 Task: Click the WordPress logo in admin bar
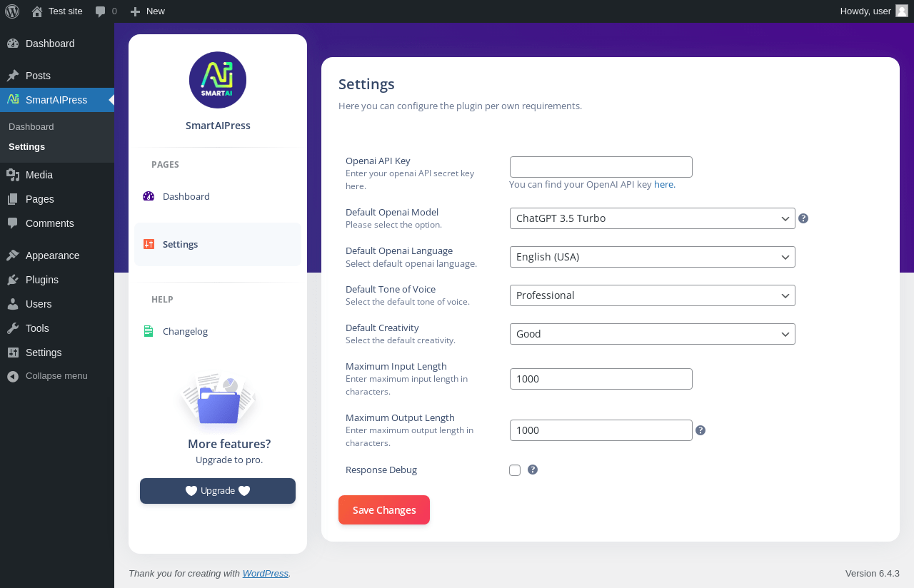tap(12, 11)
